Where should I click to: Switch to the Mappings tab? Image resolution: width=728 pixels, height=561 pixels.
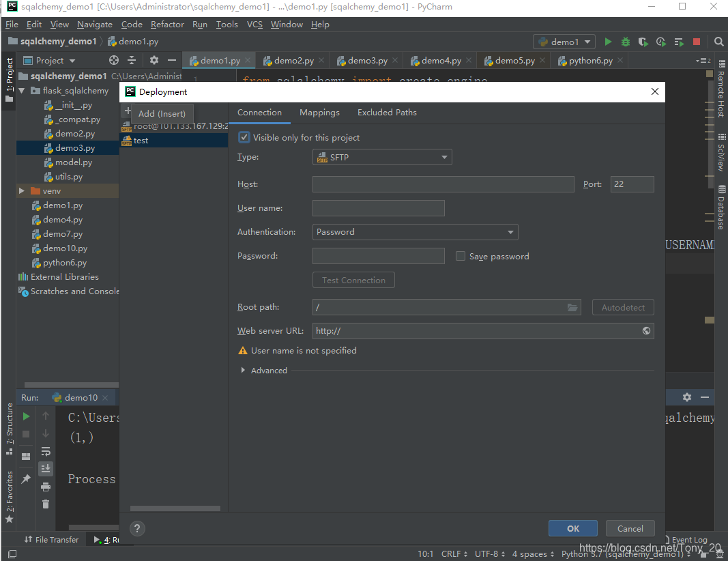319,113
